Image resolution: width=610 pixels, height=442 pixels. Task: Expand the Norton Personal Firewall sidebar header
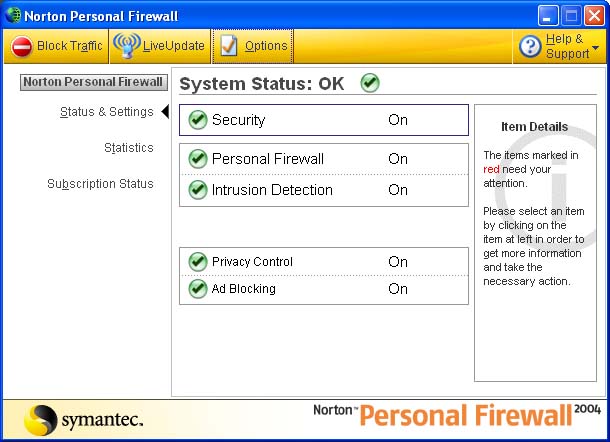pyautogui.click(x=93, y=82)
